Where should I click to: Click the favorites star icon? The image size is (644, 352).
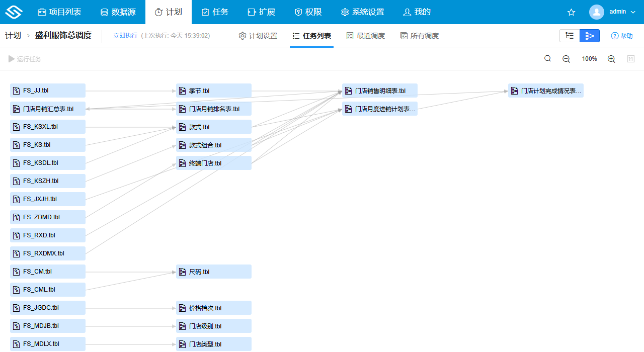[x=571, y=12]
